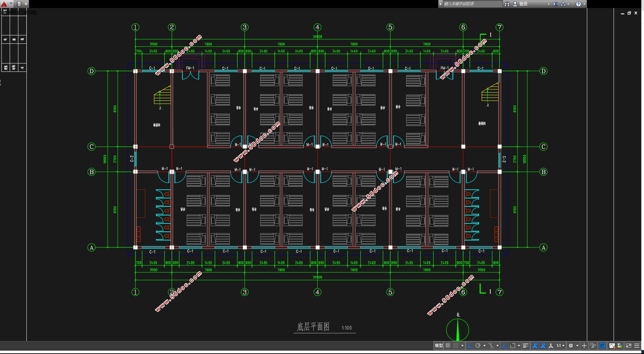644x354 pixels.
Task: Toggle polar tracking icon
Action: pos(478,346)
